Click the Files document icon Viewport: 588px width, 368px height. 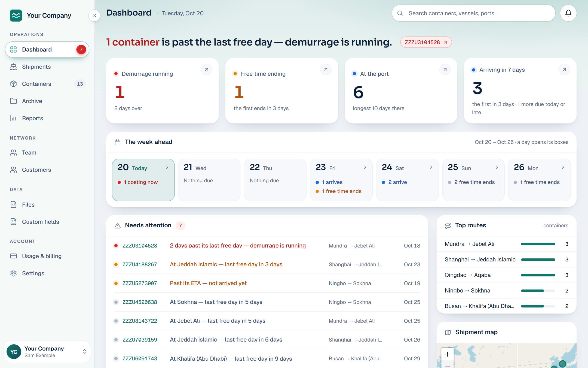click(x=13, y=205)
